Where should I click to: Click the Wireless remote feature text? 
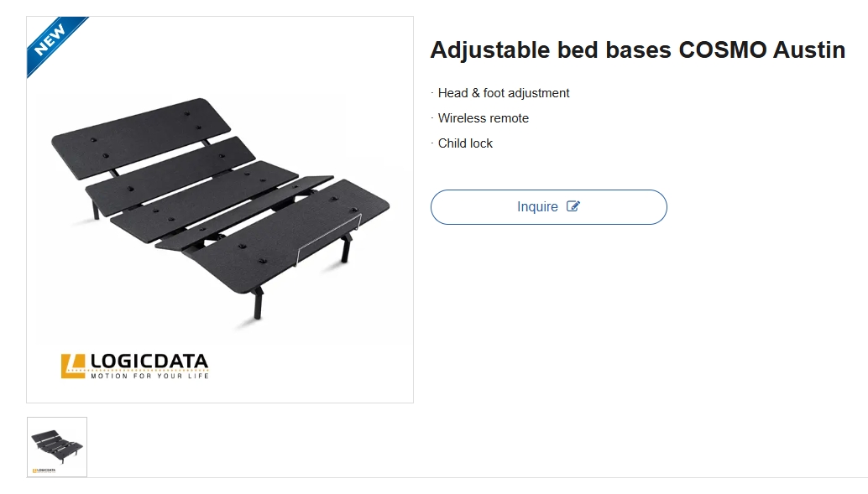point(484,118)
